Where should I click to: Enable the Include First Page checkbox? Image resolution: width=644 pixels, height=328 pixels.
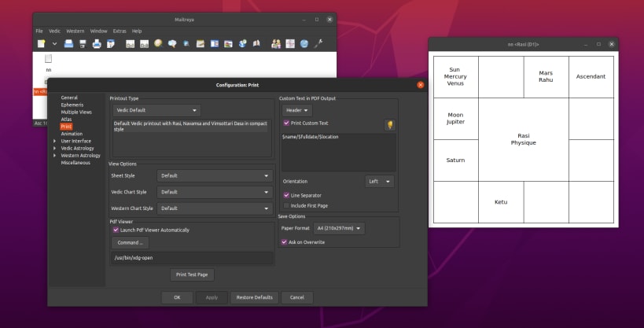point(286,205)
